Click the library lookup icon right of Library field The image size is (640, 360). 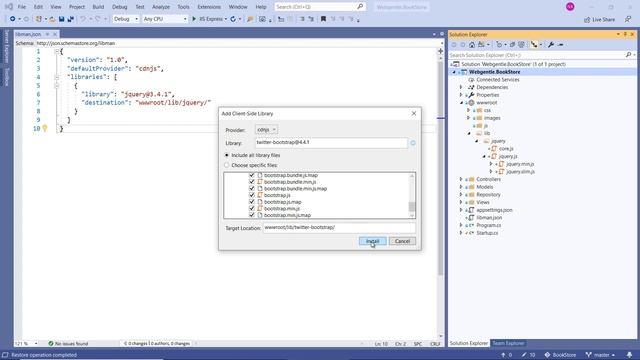pyautogui.click(x=413, y=143)
